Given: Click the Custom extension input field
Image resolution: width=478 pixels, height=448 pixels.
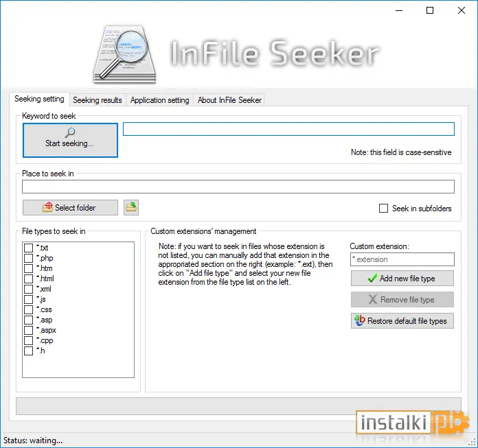Looking at the screenshot, I should [x=402, y=259].
